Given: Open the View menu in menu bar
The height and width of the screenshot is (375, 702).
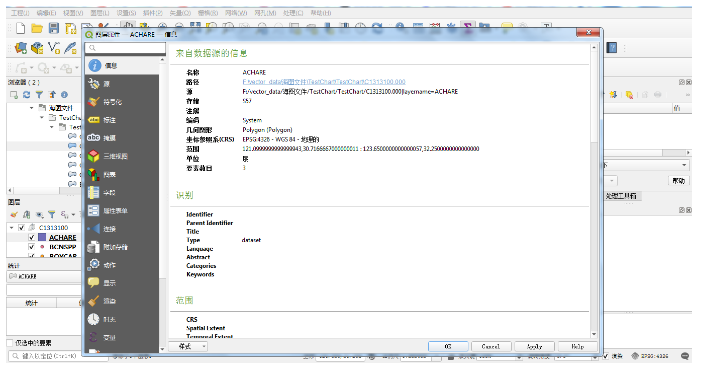Looking at the screenshot, I should pos(73,13).
